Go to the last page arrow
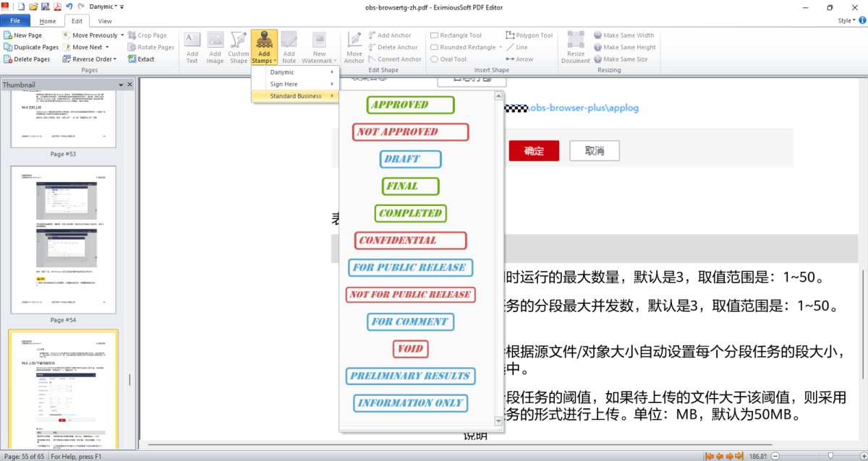This screenshot has height=461, width=868. point(739,456)
